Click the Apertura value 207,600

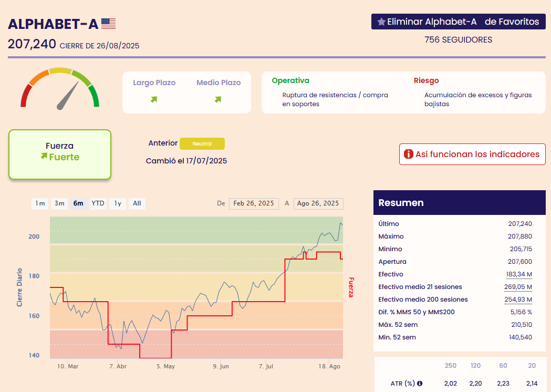pyautogui.click(x=520, y=262)
